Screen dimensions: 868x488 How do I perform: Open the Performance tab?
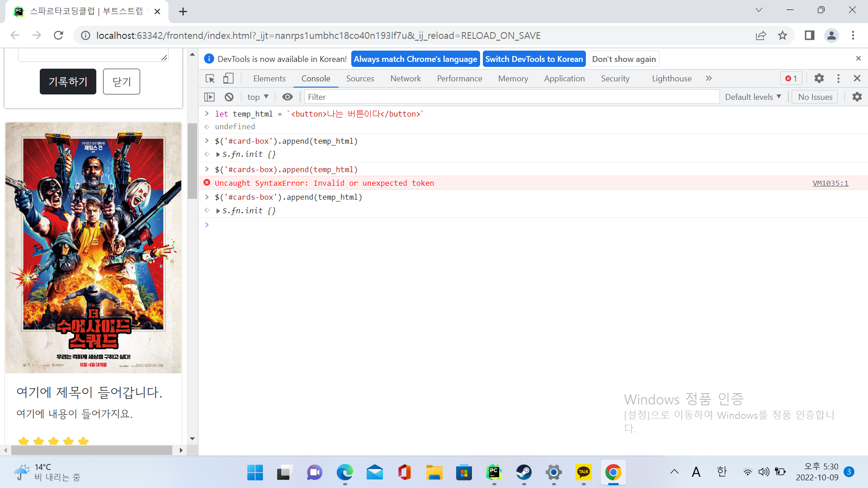pos(460,79)
